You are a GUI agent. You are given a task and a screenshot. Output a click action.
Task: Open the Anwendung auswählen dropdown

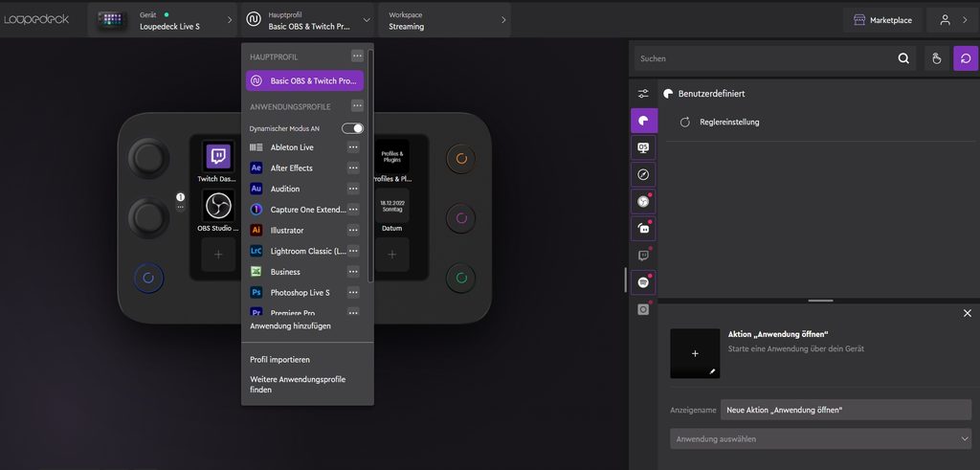(x=820, y=438)
